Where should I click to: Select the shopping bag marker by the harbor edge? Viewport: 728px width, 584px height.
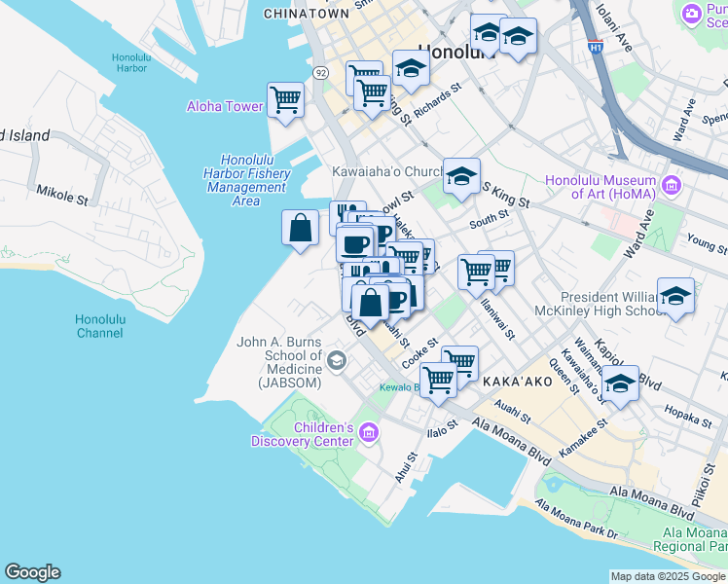(301, 228)
